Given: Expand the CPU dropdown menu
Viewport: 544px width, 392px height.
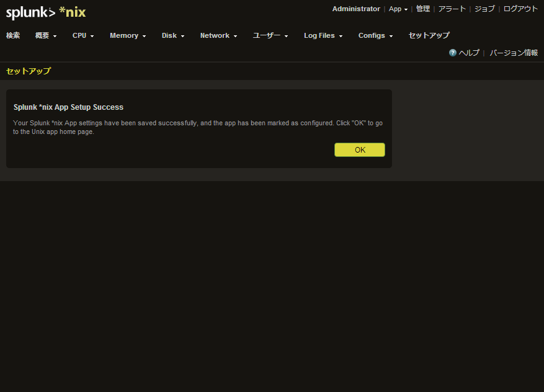Looking at the screenshot, I should click(x=83, y=35).
